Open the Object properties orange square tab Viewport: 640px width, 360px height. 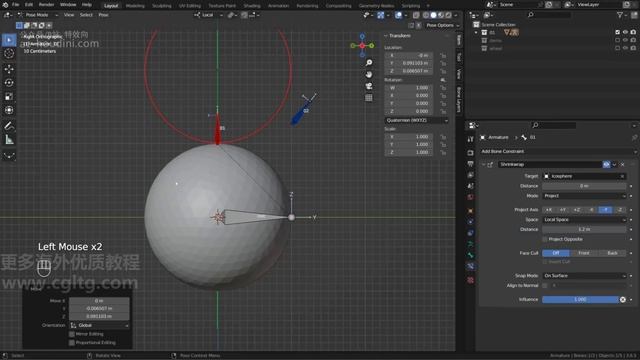click(470, 211)
